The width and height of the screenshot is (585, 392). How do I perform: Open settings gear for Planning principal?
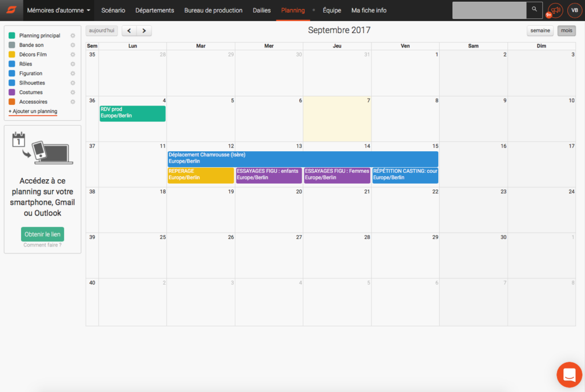tap(73, 35)
